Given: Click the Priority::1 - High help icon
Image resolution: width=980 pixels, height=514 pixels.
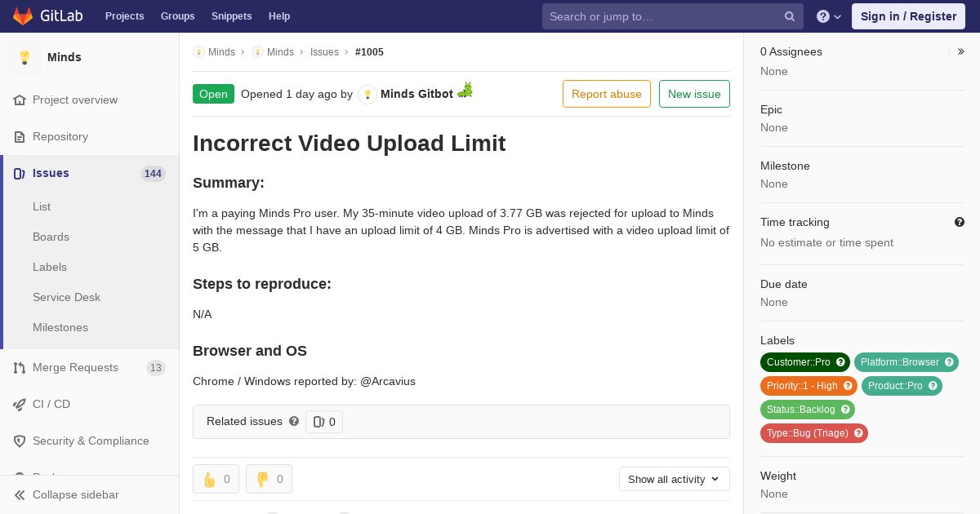Looking at the screenshot, I should click(848, 386).
